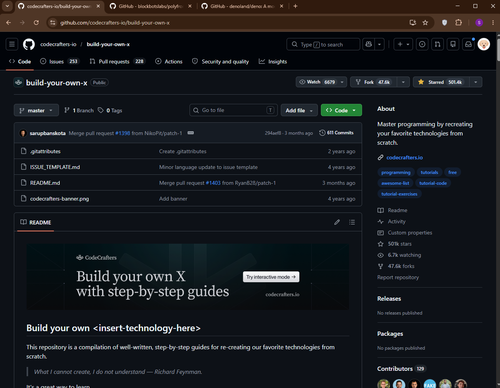Select the free topic tag
This screenshot has height=388, width=500.
click(452, 172)
